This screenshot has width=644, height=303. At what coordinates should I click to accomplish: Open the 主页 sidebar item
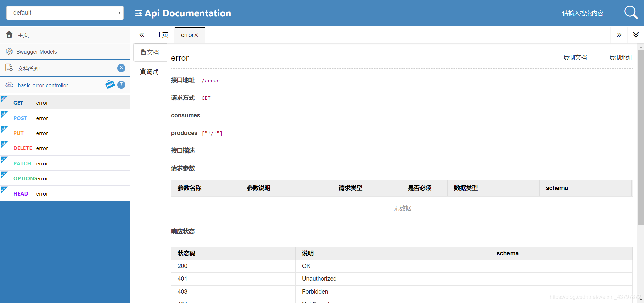65,34
